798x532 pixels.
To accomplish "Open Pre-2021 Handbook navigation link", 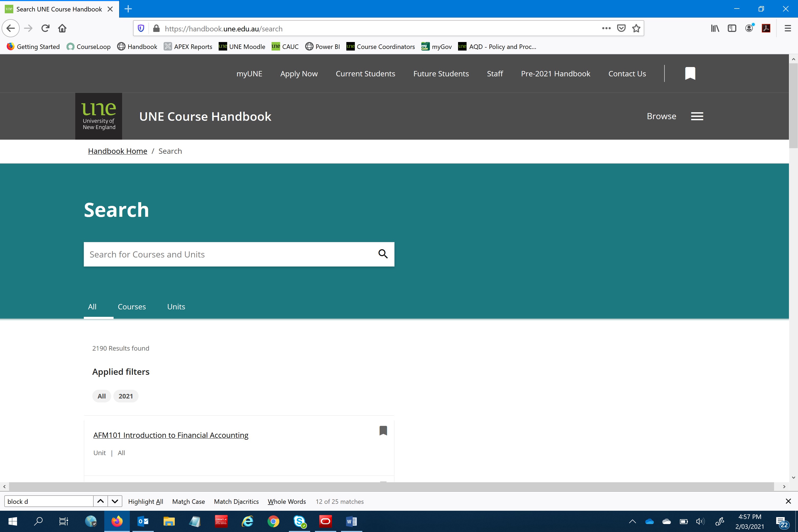I will (x=555, y=74).
